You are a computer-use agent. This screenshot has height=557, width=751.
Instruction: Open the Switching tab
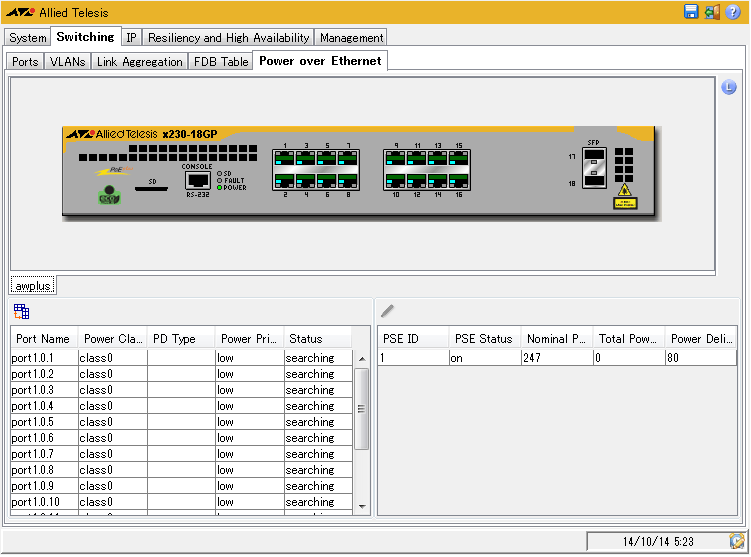[x=86, y=37]
